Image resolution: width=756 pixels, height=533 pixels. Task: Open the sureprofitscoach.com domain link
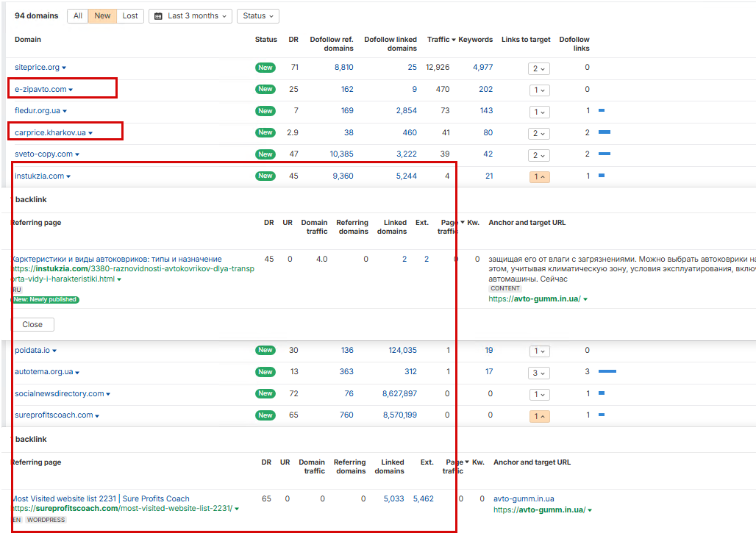coord(54,415)
